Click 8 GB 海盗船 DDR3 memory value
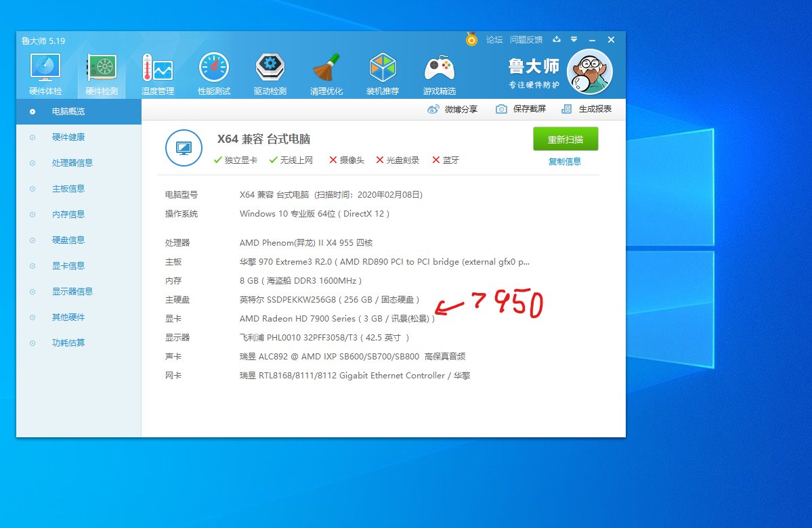812x528 pixels. coord(301,280)
